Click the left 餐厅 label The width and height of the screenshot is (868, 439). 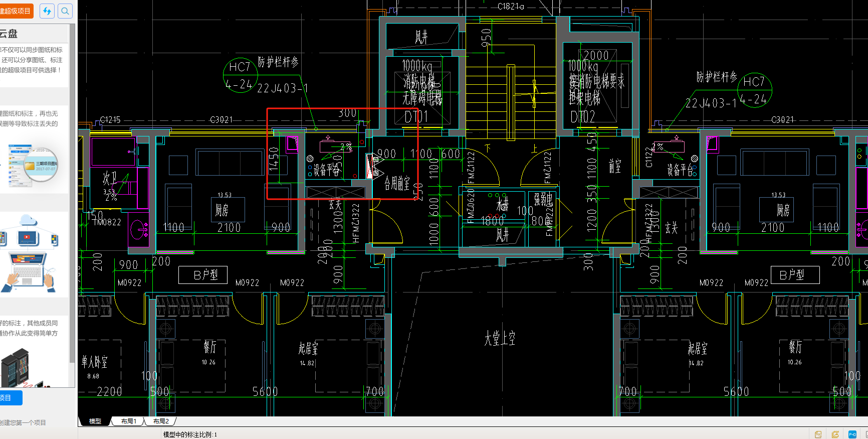tap(209, 347)
